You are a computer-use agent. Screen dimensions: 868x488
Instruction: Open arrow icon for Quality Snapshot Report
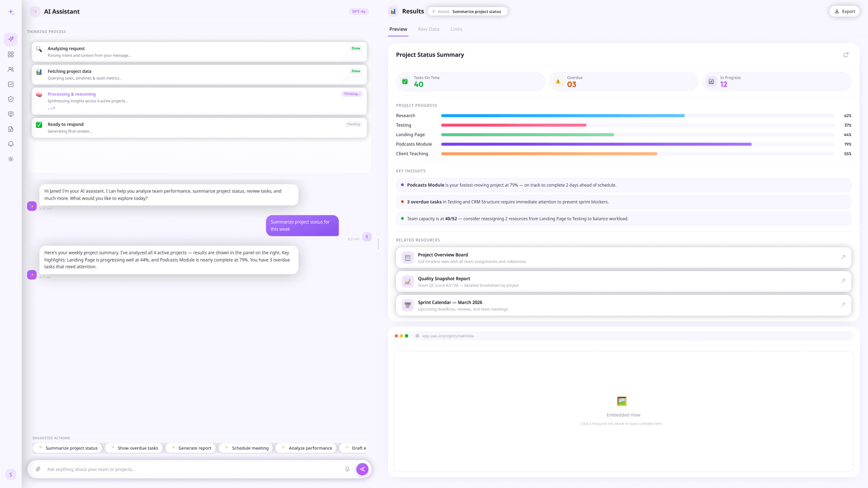tap(843, 281)
